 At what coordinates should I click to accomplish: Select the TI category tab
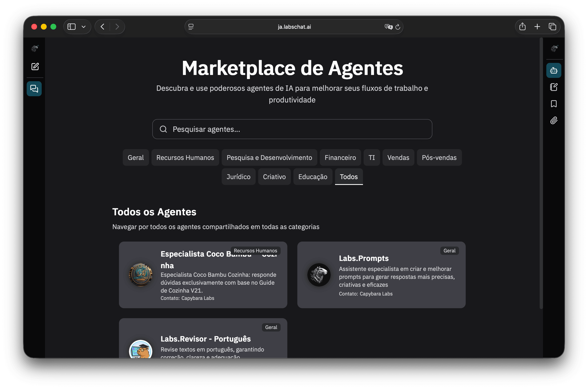tap(372, 157)
